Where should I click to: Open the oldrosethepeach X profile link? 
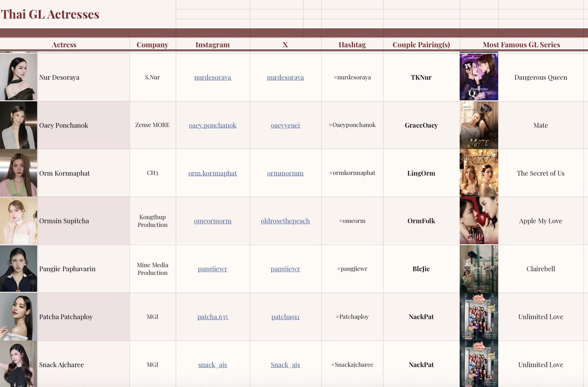point(285,220)
